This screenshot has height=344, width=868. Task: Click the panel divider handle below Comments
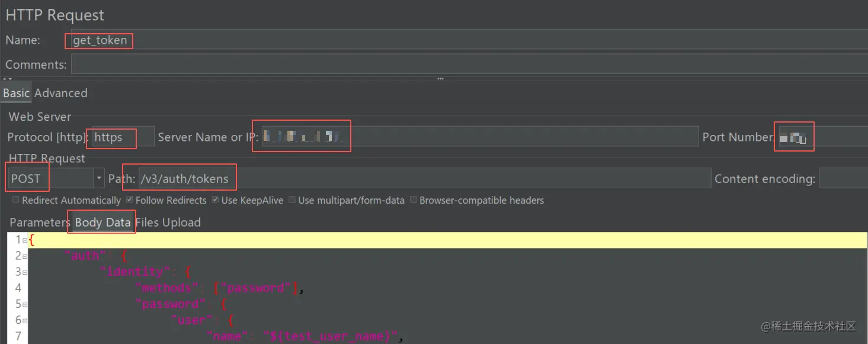point(440,78)
